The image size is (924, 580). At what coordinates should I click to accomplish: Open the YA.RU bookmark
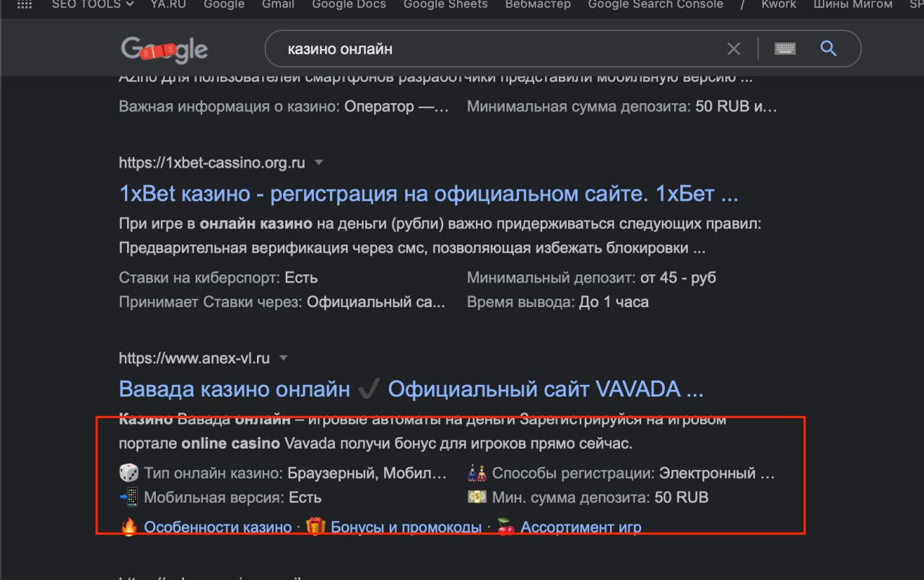[x=168, y=4]
